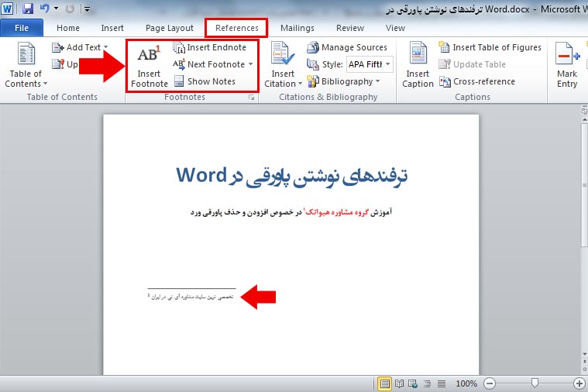Expand the Bibliography menu
Image resolution: width=588 pixels, height=392 pixels.
[343, 81]
